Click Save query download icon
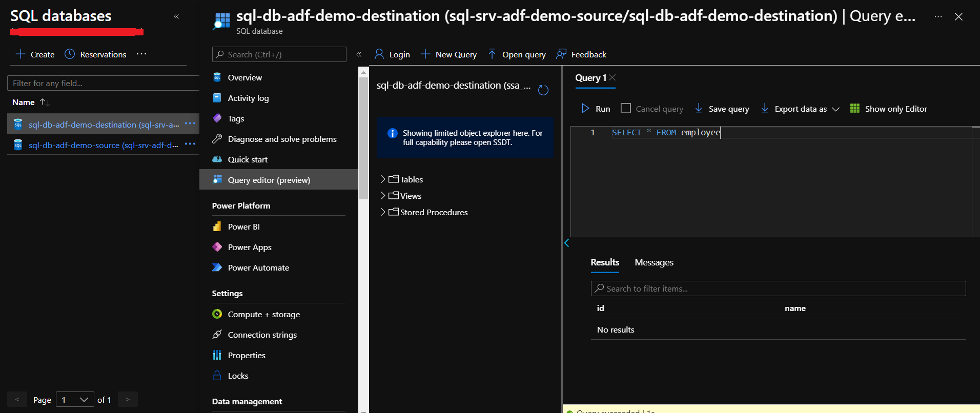The width and height of the screenshot is (980, 413). pos(699,109)
